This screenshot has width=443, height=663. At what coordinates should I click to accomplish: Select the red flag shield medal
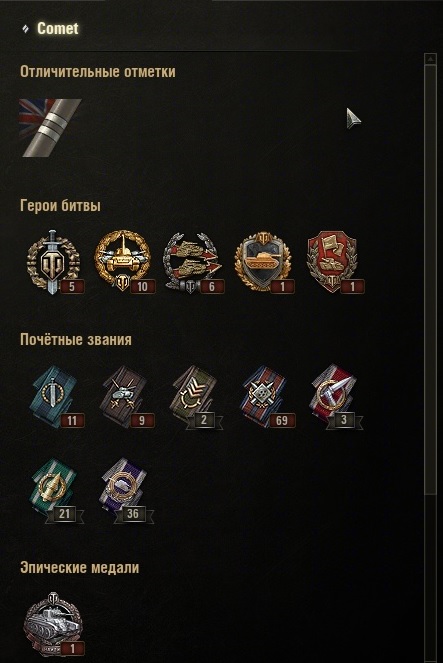(x=334, y=261)
